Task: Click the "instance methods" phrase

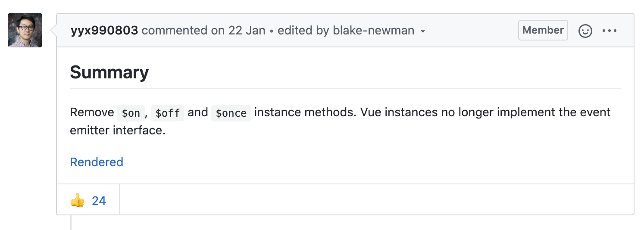Action: coord(305,112)
